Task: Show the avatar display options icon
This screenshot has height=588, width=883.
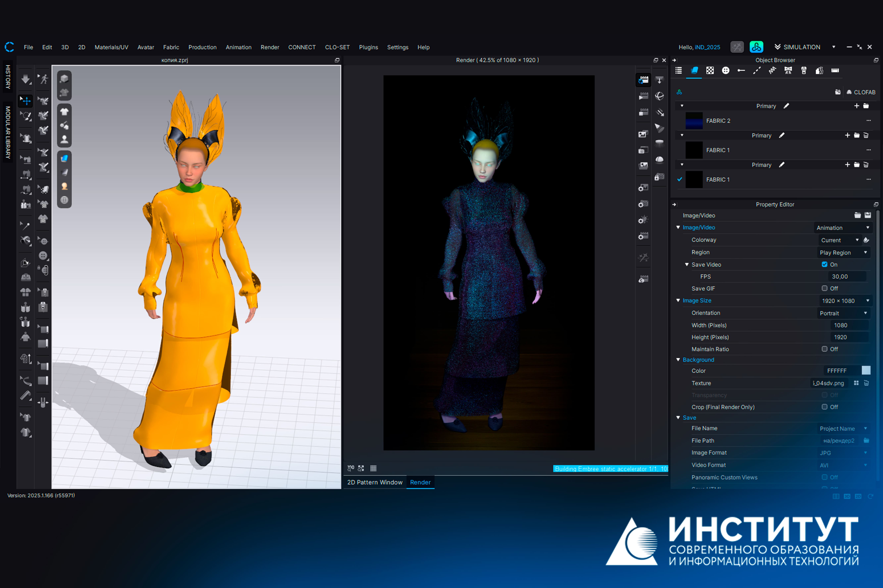Action: click(64, 139)
